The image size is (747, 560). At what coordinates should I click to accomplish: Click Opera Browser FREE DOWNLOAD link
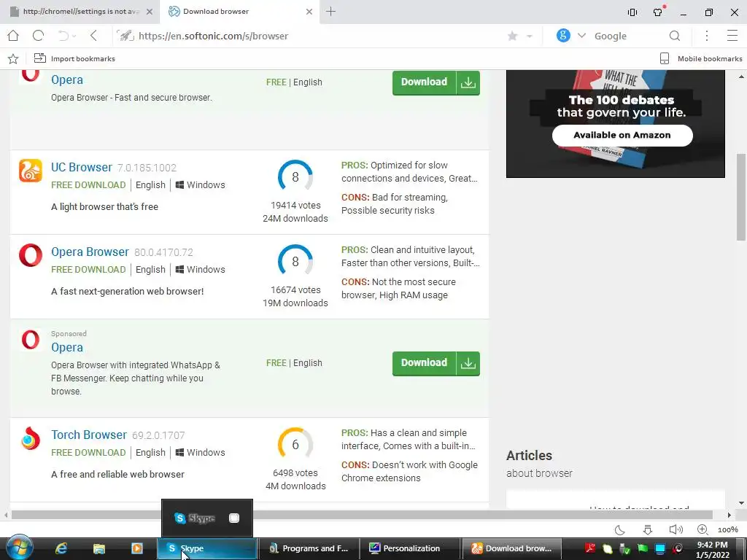click(x=88, y=270)
